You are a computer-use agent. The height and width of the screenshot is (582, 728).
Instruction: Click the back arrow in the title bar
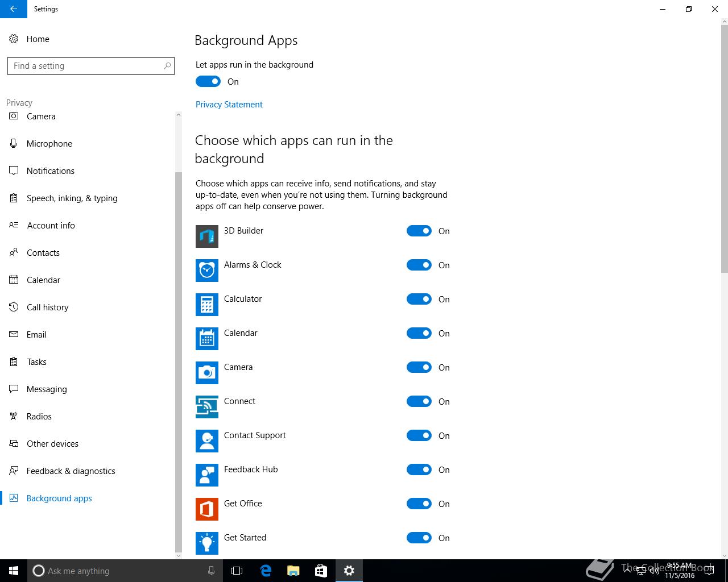click(x=14, y=9)
